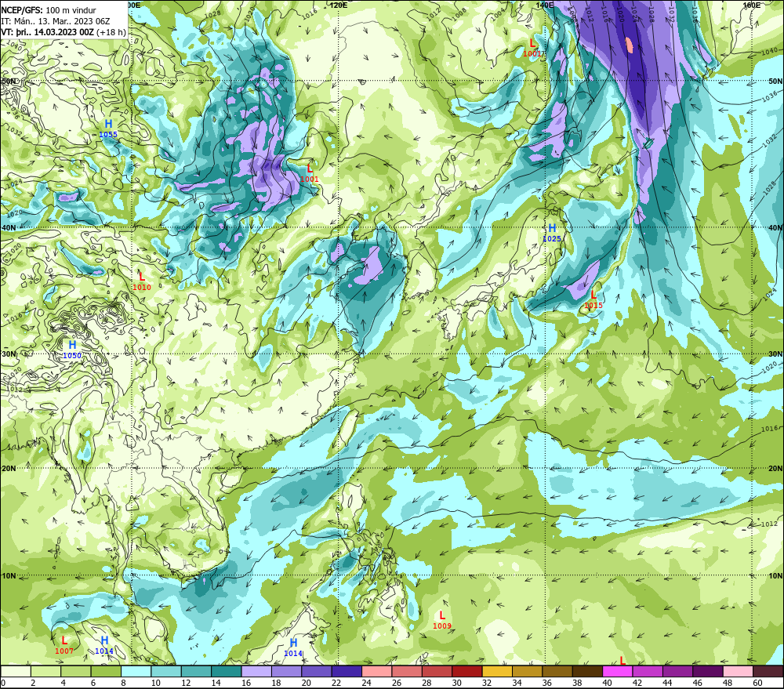Click the 140E longitude label
Image resolution: width=784 pixels, height=689 pixels.
tap(545, 5)
